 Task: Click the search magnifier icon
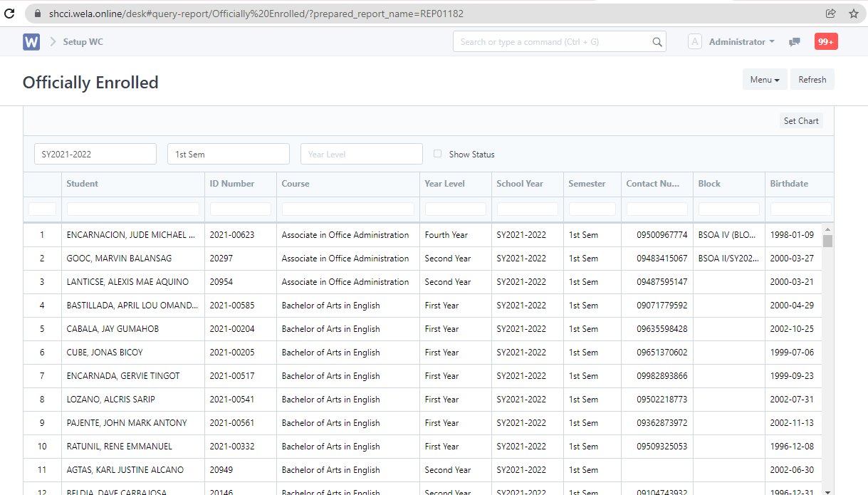[657, 42]
